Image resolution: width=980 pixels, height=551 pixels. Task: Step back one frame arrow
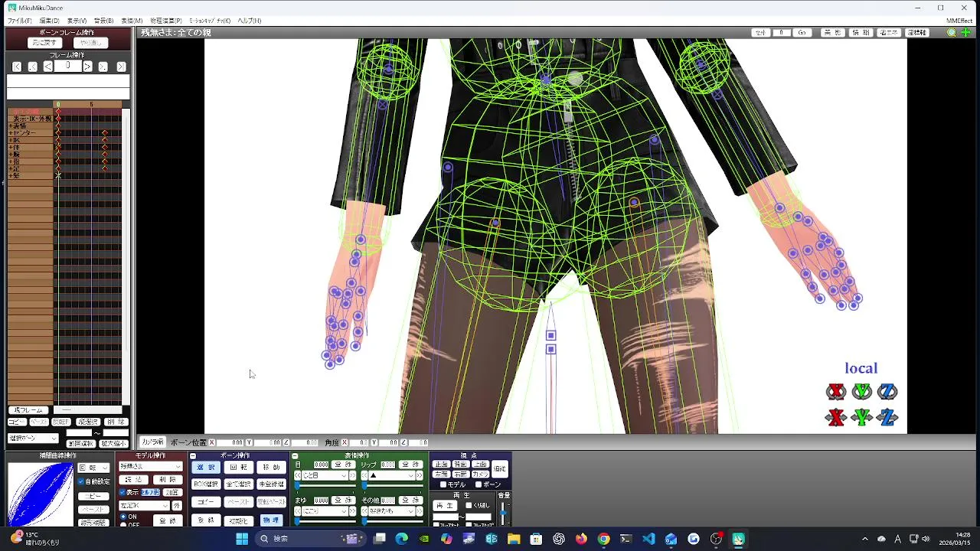pyautogui.click(x=48, y=67)
